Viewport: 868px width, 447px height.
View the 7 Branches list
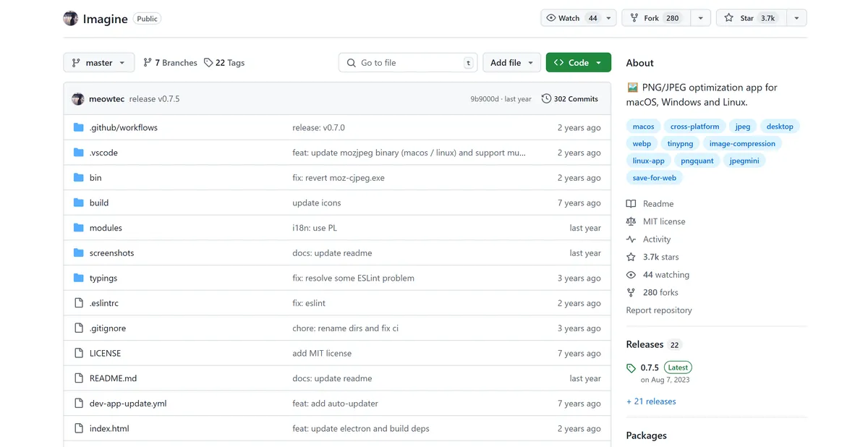[x=170, y=63]
